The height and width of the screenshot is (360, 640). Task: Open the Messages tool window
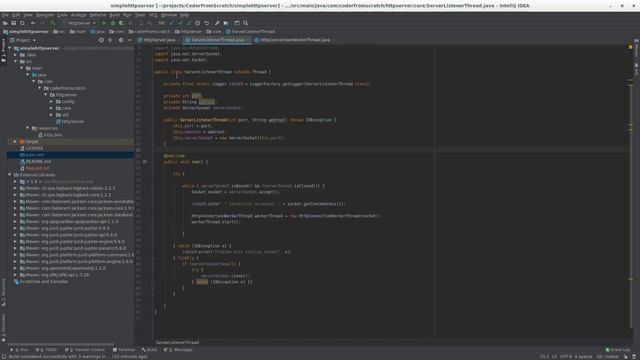click(178, 350)
